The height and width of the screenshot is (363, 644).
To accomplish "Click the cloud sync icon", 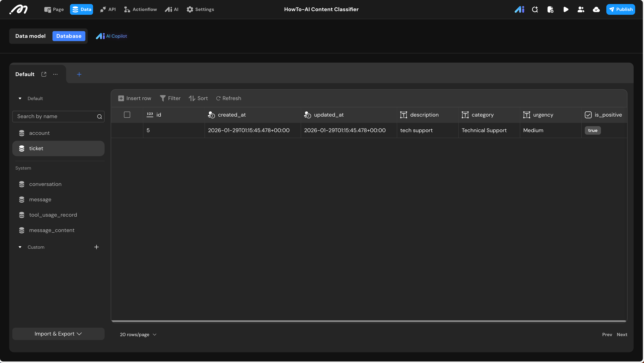I will pos(596,9).
